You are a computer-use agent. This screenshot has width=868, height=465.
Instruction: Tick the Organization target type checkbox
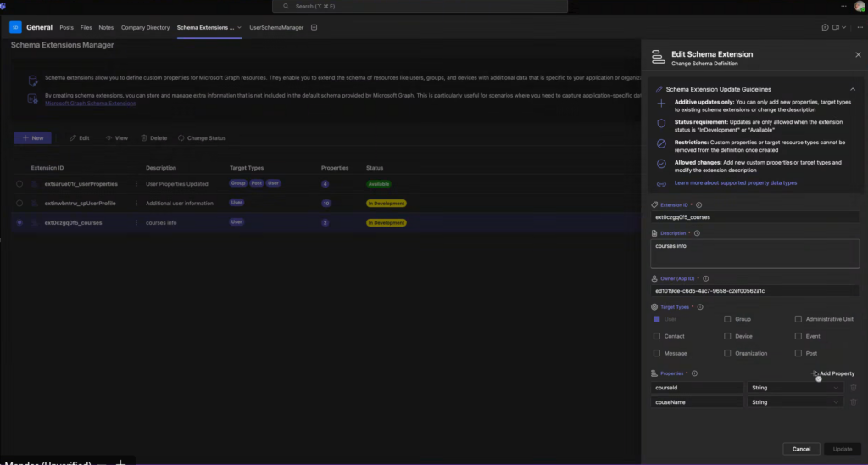coord(727,353)
